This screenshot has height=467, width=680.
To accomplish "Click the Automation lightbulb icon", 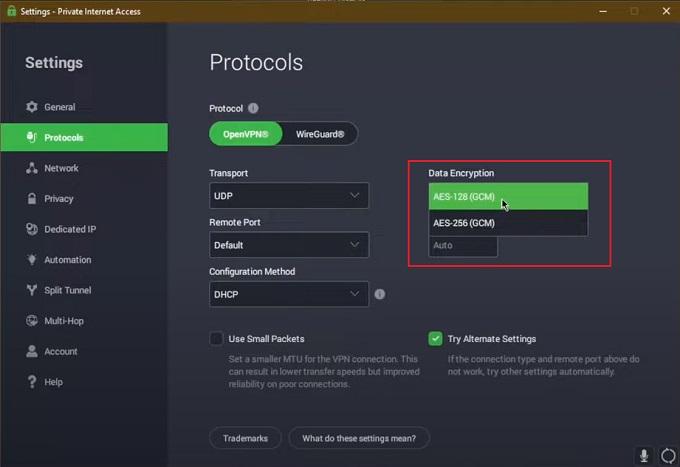I will (32, 259).
